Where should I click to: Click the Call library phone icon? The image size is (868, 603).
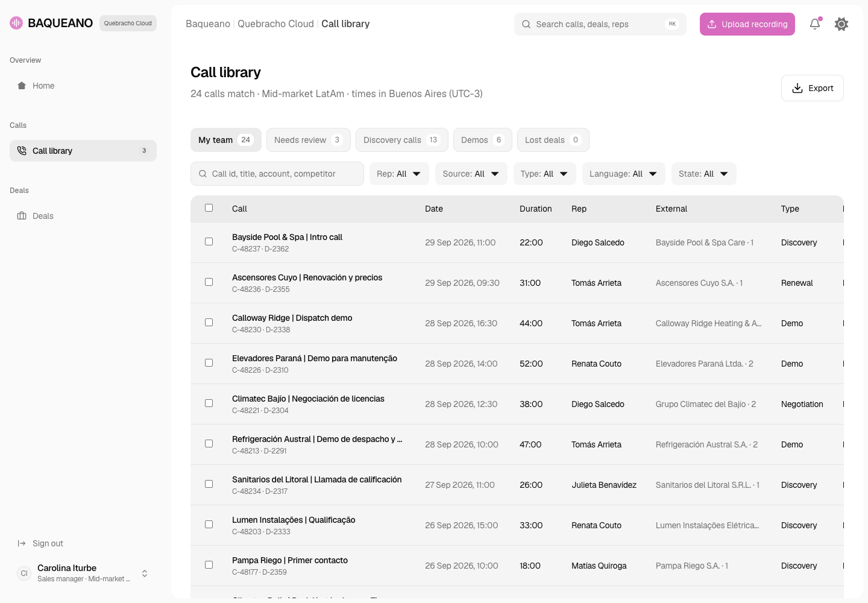tap(22, 151)
